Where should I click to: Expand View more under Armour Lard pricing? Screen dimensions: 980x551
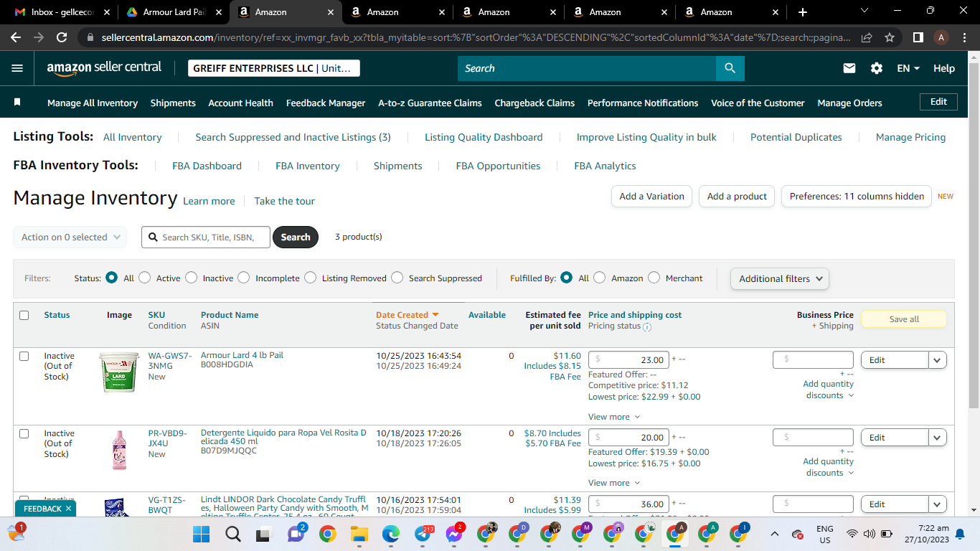[614, 417]
